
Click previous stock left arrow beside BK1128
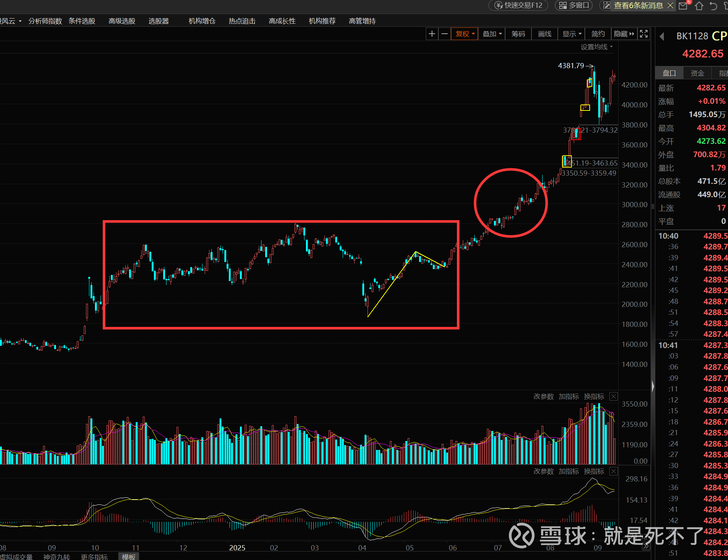click(662, 36)
